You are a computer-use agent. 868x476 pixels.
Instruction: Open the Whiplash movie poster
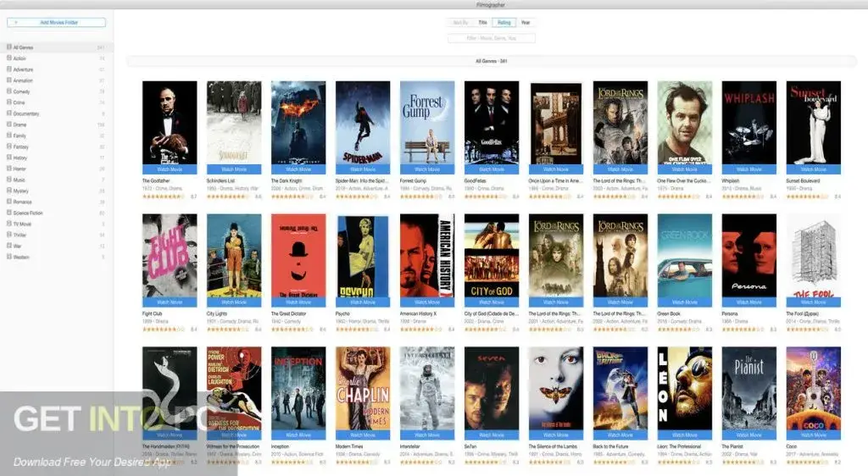coord(748,122)
